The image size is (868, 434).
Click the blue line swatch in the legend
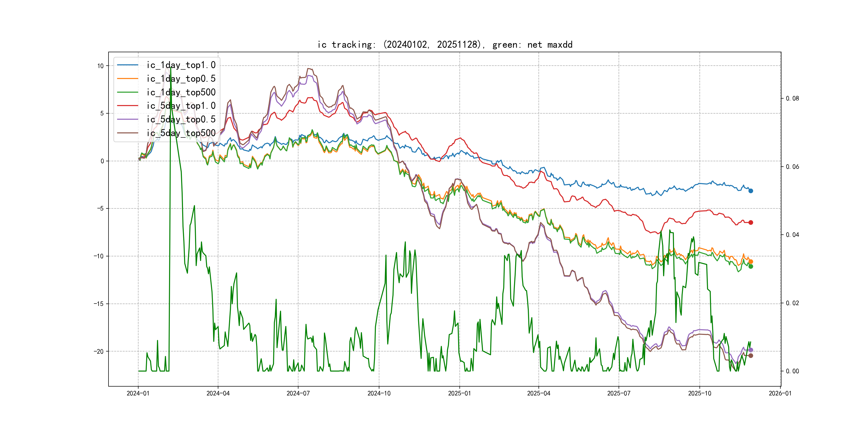[x=128, y=65]
